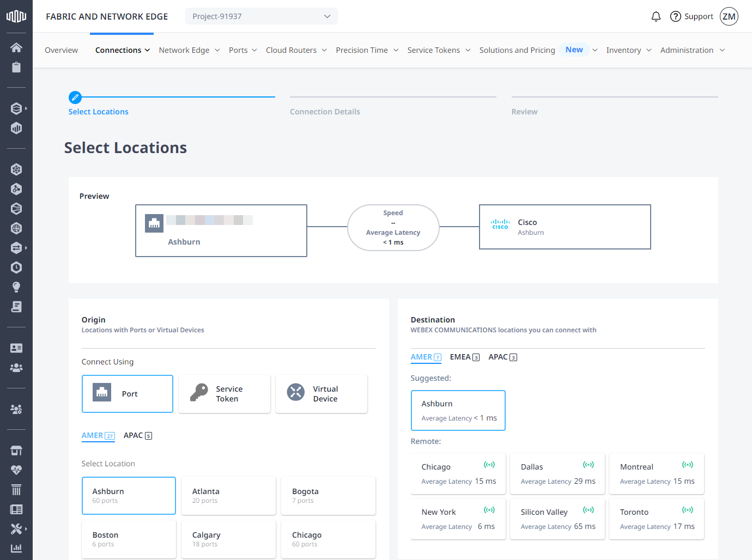Open the user settings gear sidebar icon
The image size is (752, 560).
(x=16, y=409)
